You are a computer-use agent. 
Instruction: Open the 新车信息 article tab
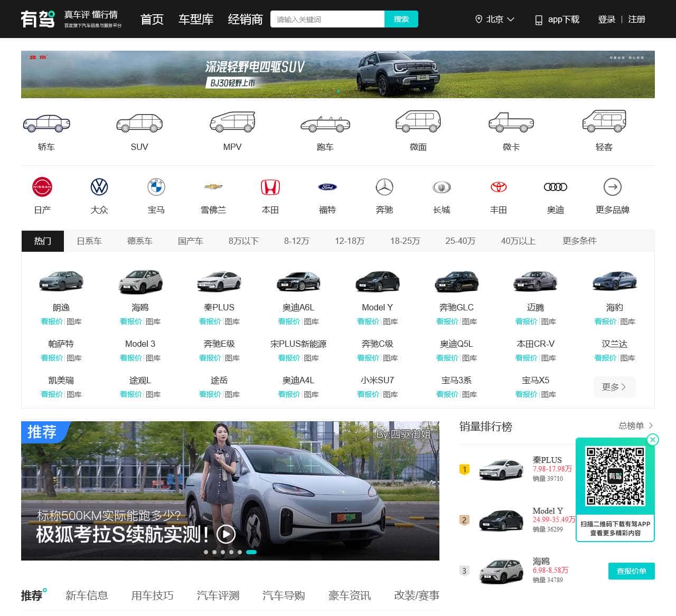pyautogui.click(x=87, y=595)
